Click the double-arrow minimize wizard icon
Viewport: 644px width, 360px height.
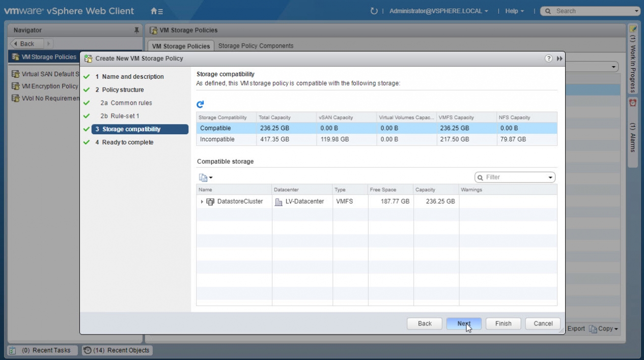point(559,58)
